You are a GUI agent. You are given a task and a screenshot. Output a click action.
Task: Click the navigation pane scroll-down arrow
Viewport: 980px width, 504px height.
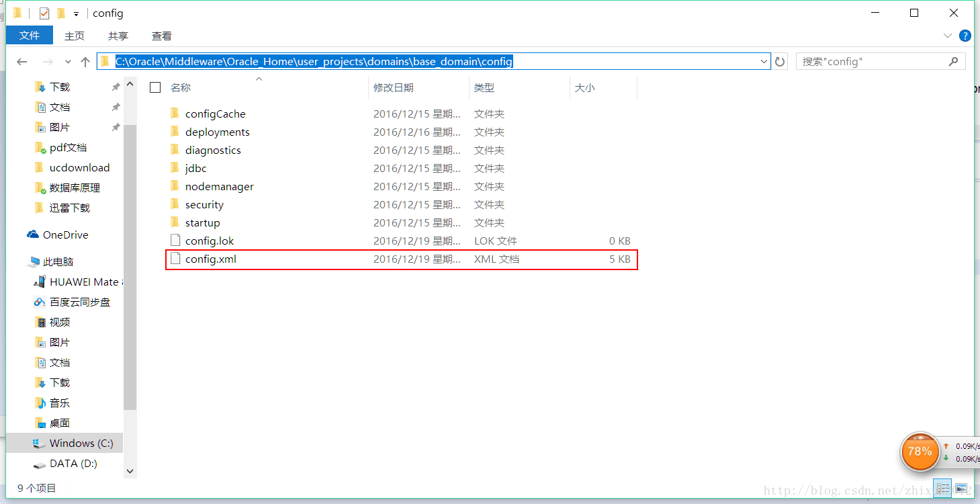pos(130,472)
